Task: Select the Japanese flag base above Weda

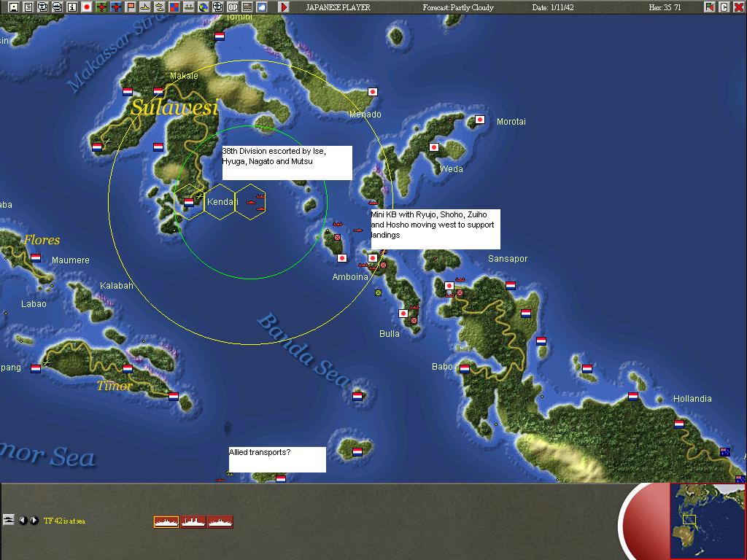Action: (433, 147)
